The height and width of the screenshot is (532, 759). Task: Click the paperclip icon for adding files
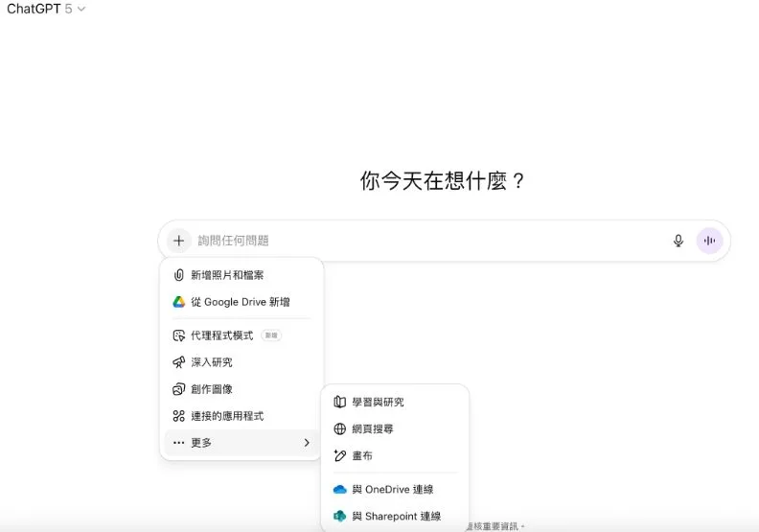pyautogui.click(x=178, y=275)
